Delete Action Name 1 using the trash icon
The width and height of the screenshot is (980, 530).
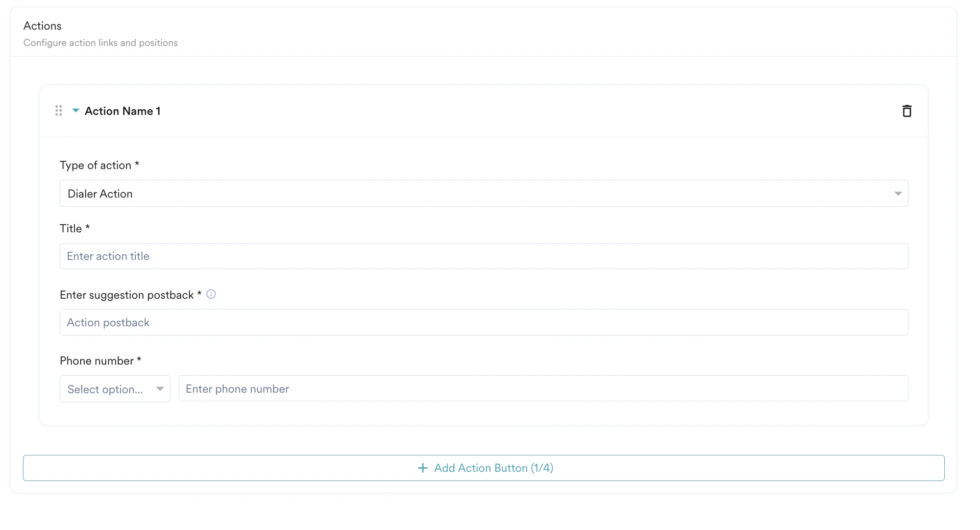pyautogui.click(x=907, y=110)
